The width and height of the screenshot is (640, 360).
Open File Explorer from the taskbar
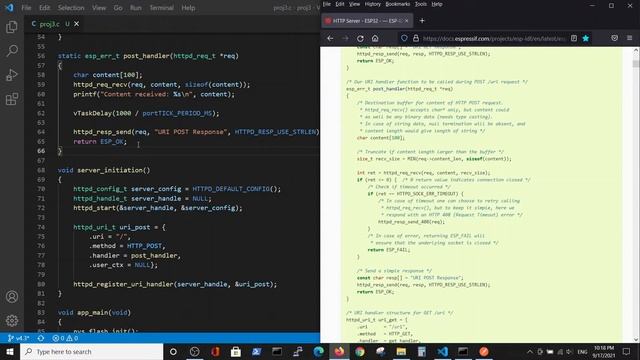[x=401, y=351]
